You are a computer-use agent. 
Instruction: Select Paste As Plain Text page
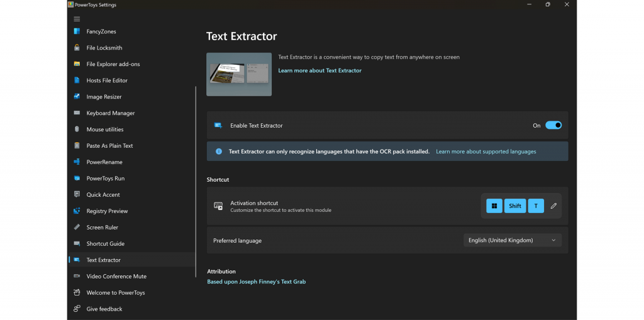[109, 146]
